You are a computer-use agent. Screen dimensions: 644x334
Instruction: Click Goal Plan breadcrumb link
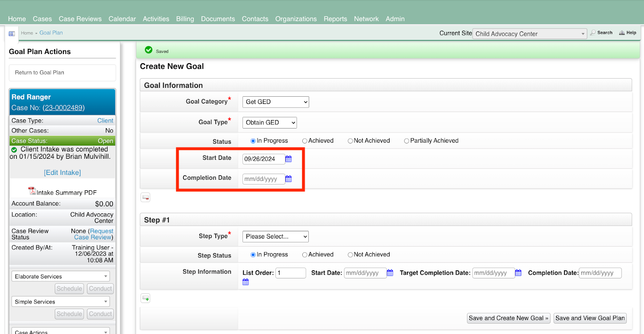point(51,33)
